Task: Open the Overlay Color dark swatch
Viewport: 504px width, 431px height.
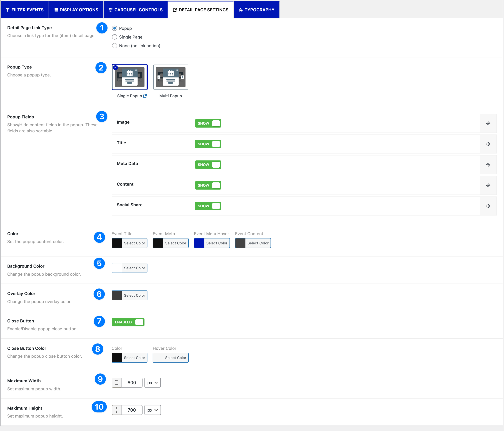Action: (117, 295)
